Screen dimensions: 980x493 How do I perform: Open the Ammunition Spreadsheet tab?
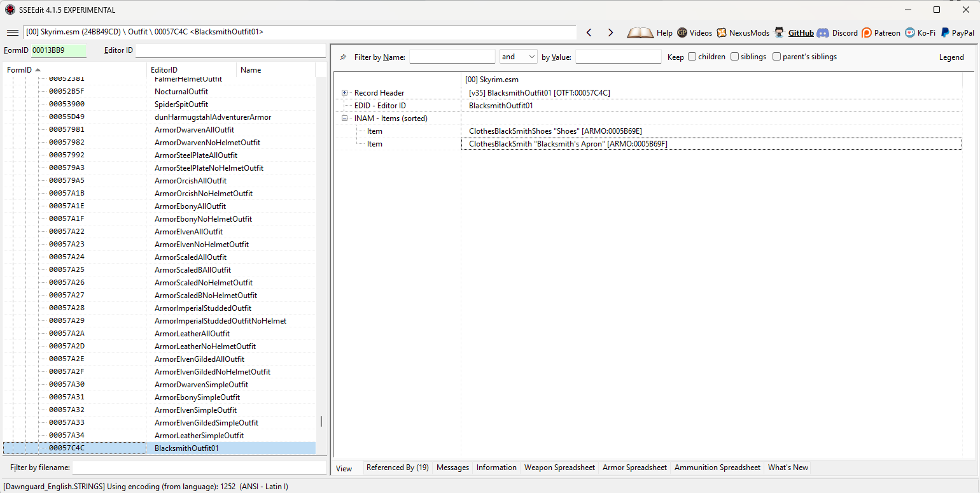717,468
